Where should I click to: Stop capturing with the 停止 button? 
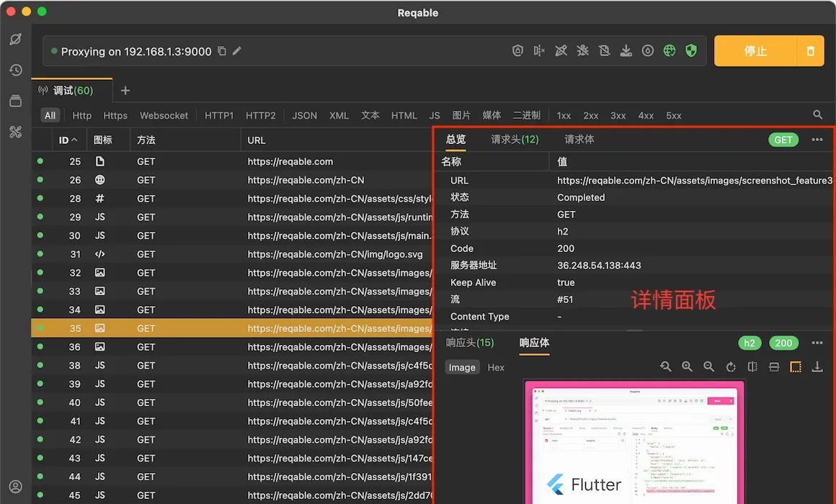pyautogui.click(x=755, y=51)
